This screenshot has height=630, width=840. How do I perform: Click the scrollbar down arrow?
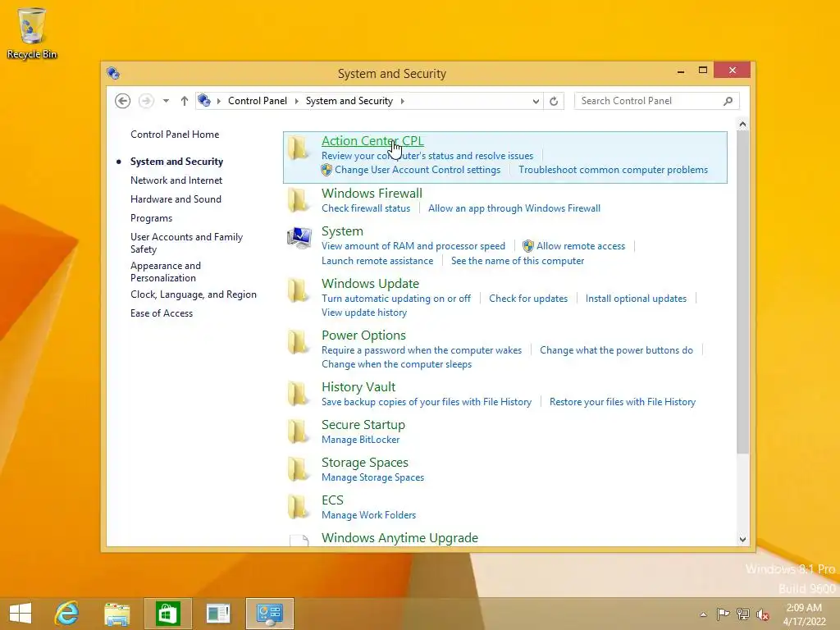click(742, 540)
